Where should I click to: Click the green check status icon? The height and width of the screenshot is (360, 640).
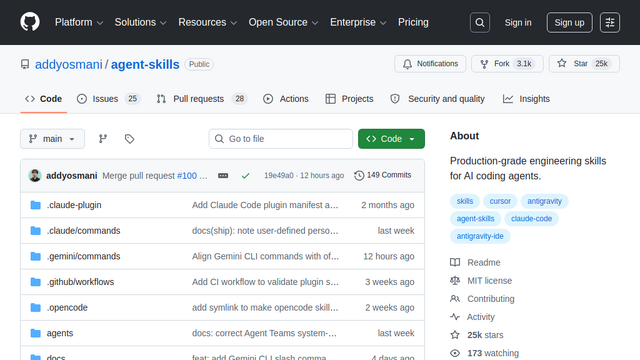point(245,176)
